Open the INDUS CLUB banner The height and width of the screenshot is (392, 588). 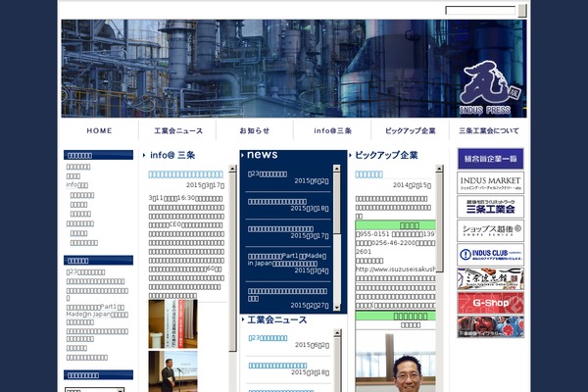490,255
